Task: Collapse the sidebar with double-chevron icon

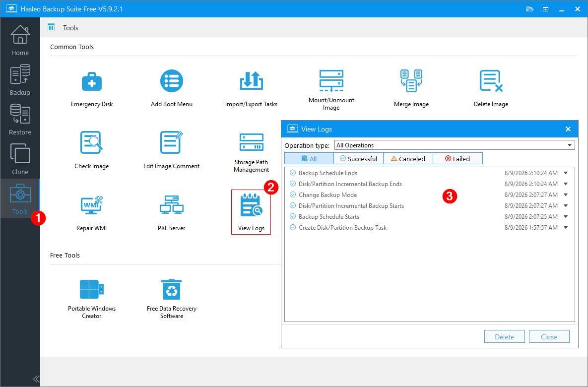Action: point(36,379)
